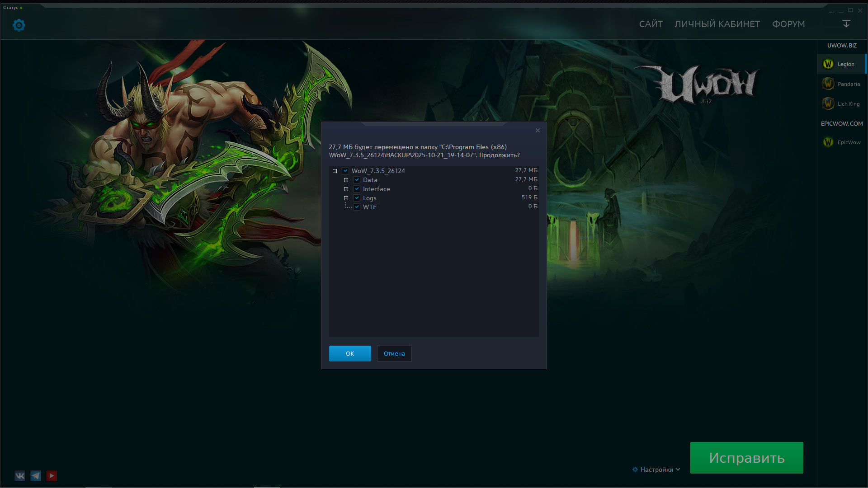Image resolution: width=868 pixels, height=488 pixels.
Task: Select the WTF folder row
Action: [369, 207]
